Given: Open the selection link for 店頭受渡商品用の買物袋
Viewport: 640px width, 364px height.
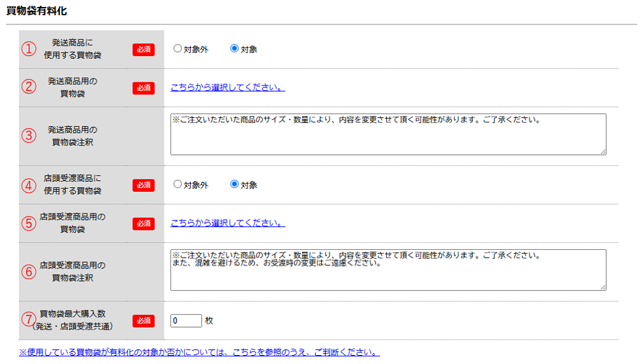Looking at the screenshot, I should pyautogui.click(x=228, y=223).
